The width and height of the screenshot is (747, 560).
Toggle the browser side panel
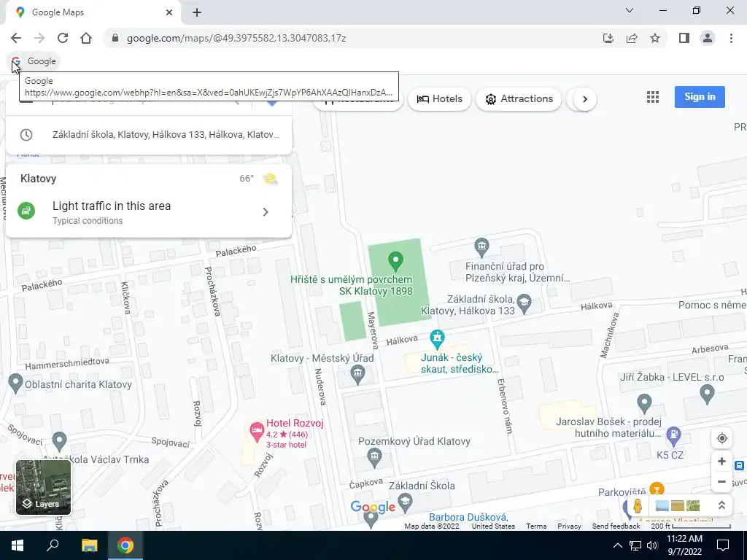point(684,38)
